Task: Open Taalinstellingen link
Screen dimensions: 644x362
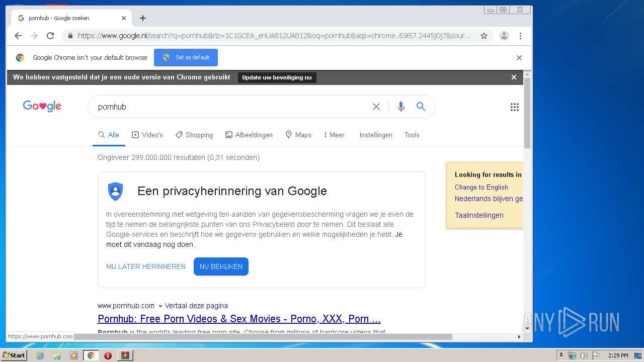Action: (x=479, y=215)
